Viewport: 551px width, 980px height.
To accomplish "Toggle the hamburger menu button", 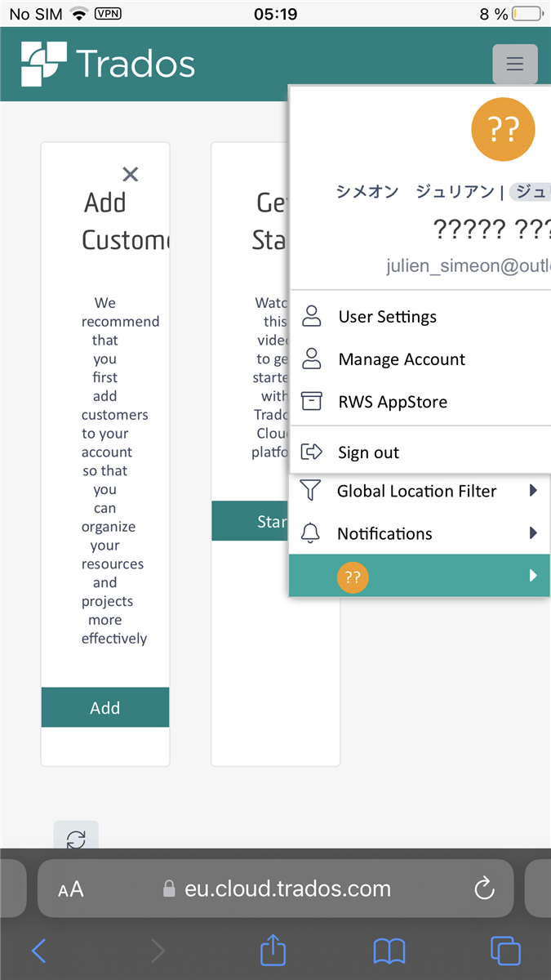I will pos(515,64).
